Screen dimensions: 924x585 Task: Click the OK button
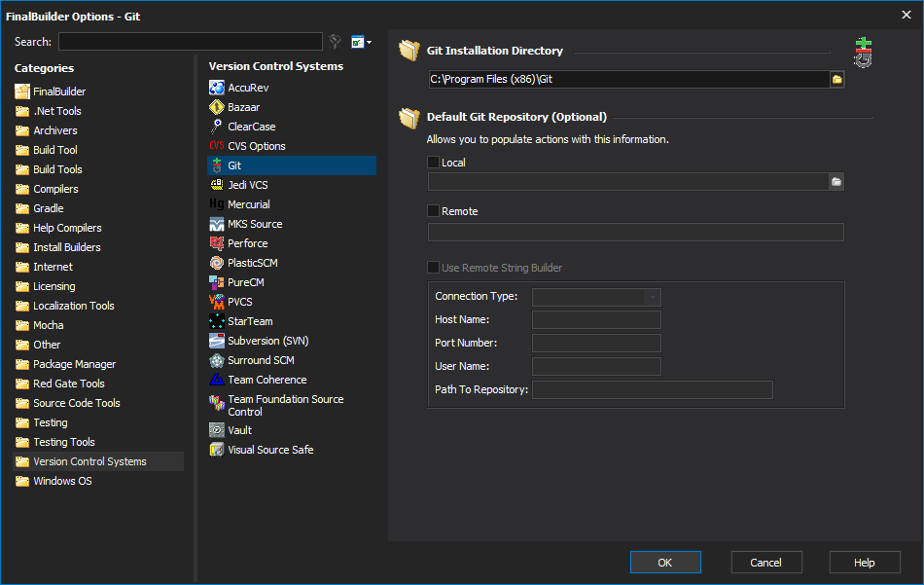(665, 562)
